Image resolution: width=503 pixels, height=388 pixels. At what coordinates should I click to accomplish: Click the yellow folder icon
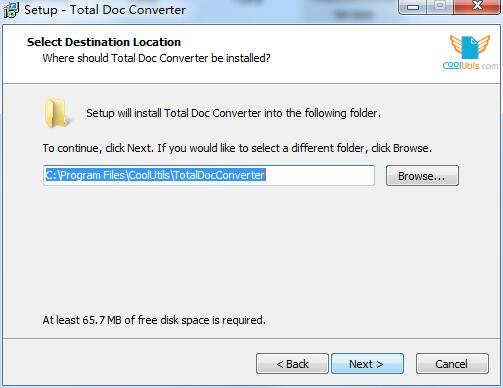(57, 113)
